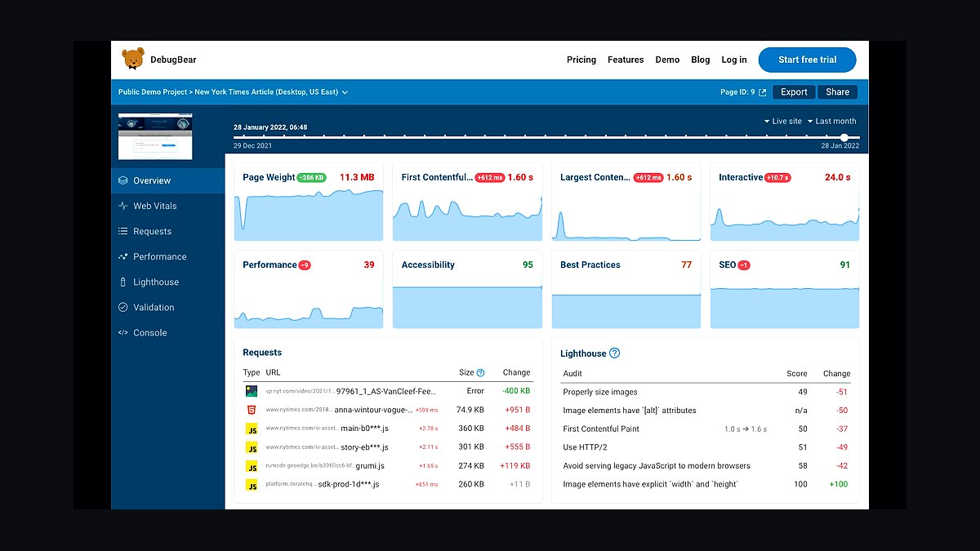
Task: Go to the Requests sidebar section
Action: (167, 231)
